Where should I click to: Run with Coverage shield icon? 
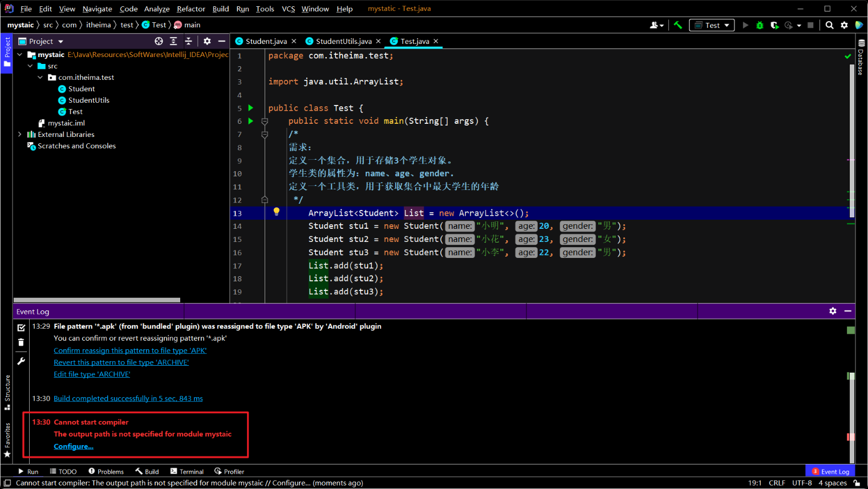pyautogui.click(x=774, y=25)
